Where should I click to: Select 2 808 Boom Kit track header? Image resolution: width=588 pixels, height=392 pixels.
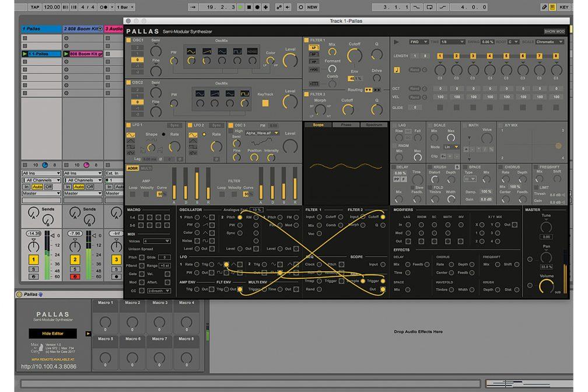(83, 29)
